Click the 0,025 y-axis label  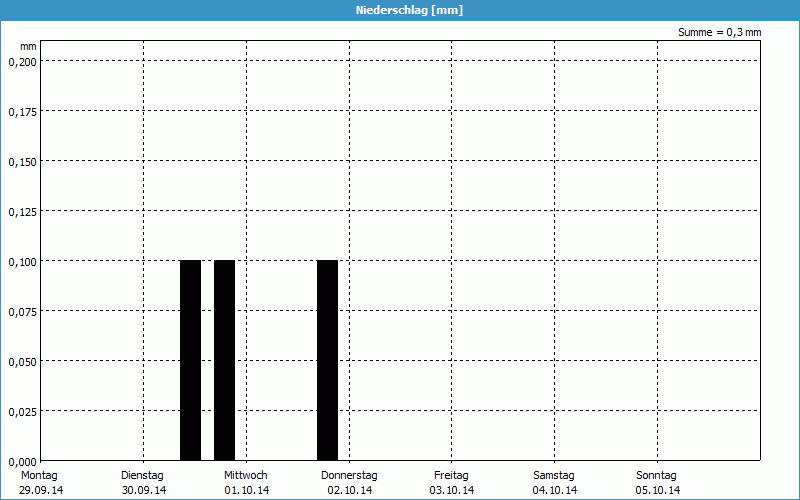click(22, 412)
